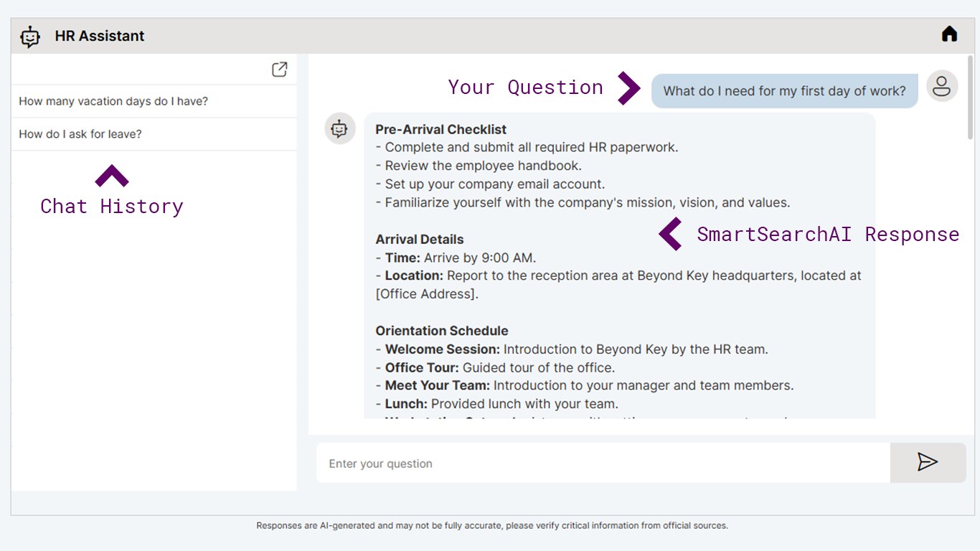This screenshot has width=980, height=551.
Task: Click the Arrival Details heading
Action: tap(419, 240)
